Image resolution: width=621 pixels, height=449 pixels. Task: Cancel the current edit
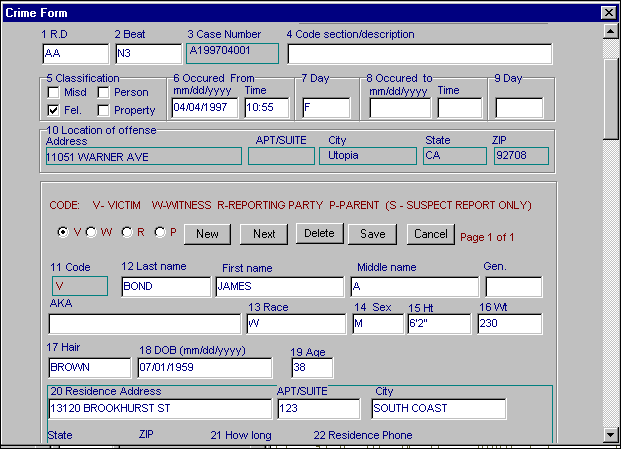431,234
